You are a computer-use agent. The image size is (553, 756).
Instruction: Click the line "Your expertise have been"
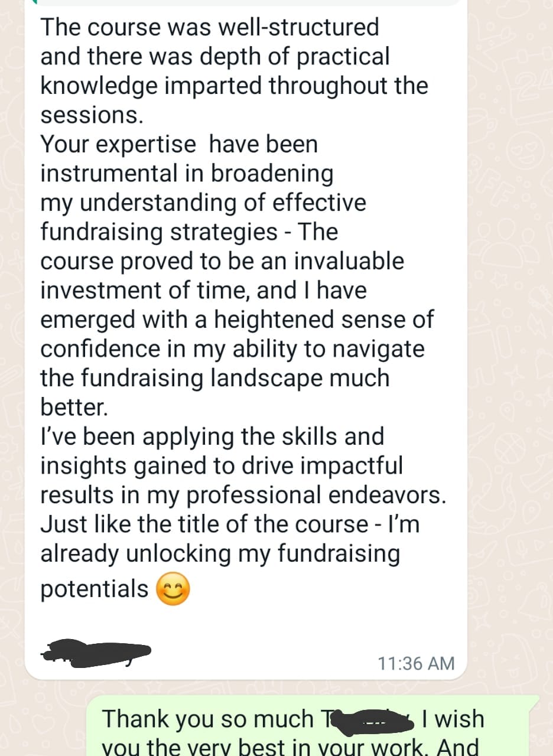coord(179,144)
